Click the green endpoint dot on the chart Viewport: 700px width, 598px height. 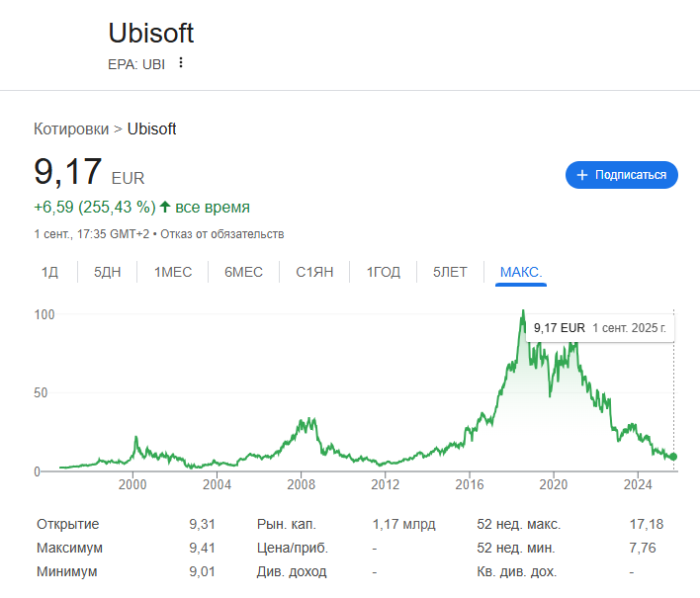coord(673,457)
